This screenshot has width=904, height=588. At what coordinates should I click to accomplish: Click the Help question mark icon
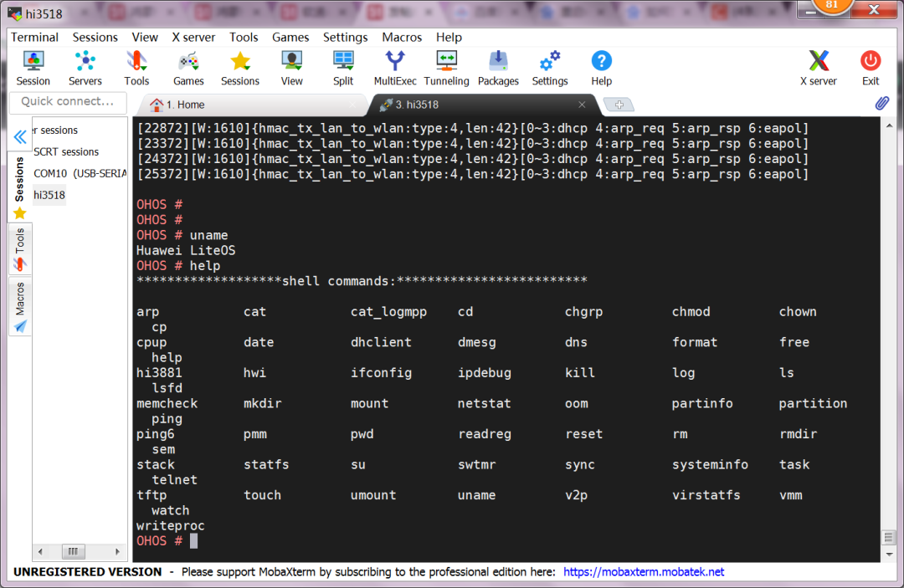coord(601,68)
